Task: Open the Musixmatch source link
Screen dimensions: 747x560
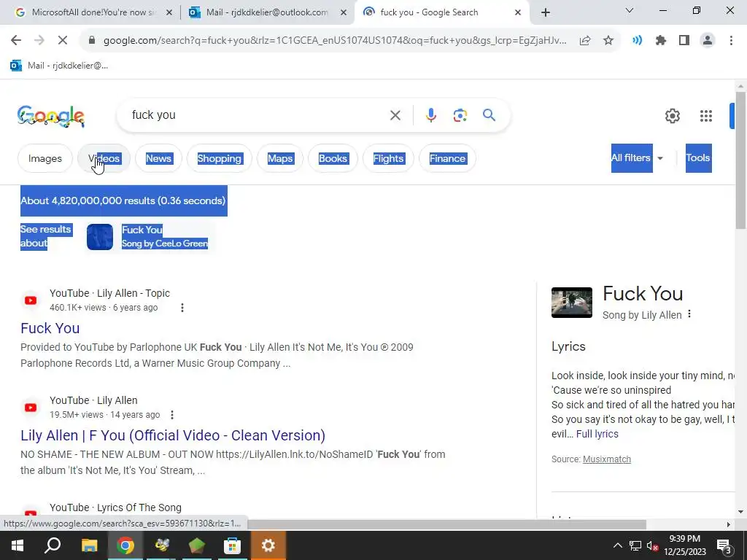Action: 606,459
